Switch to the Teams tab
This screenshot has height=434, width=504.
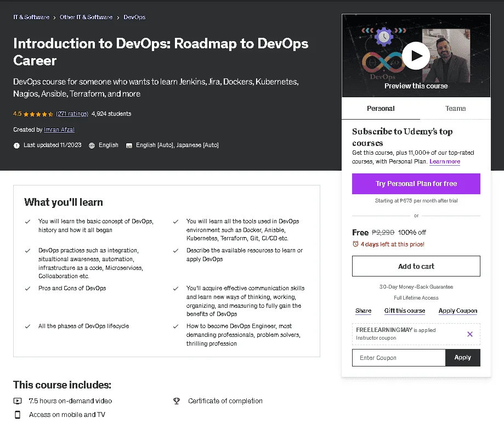455,108
